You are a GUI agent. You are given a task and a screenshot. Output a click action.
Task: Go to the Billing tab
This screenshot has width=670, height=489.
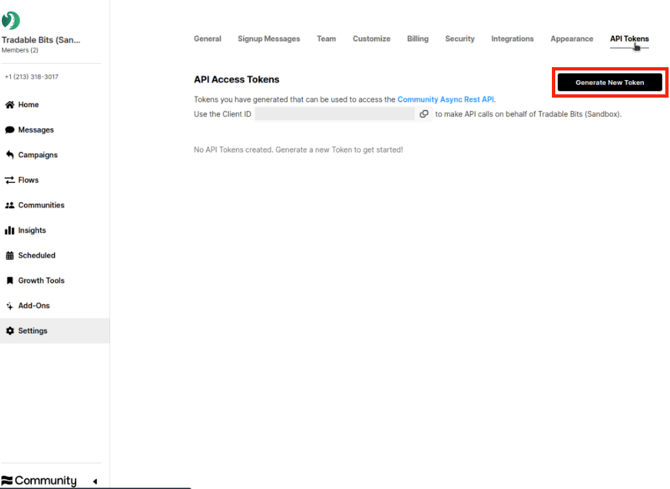(417, 39)
